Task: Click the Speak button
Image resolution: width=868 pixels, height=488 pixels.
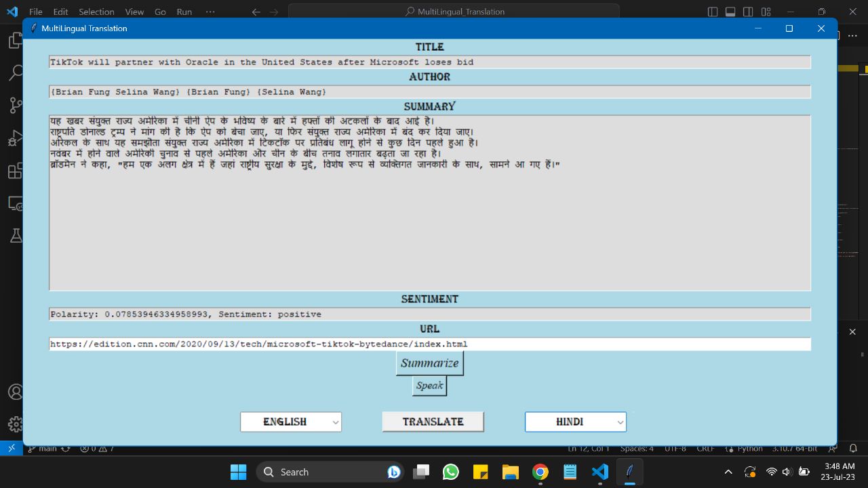Action: (x=430, y=386)
